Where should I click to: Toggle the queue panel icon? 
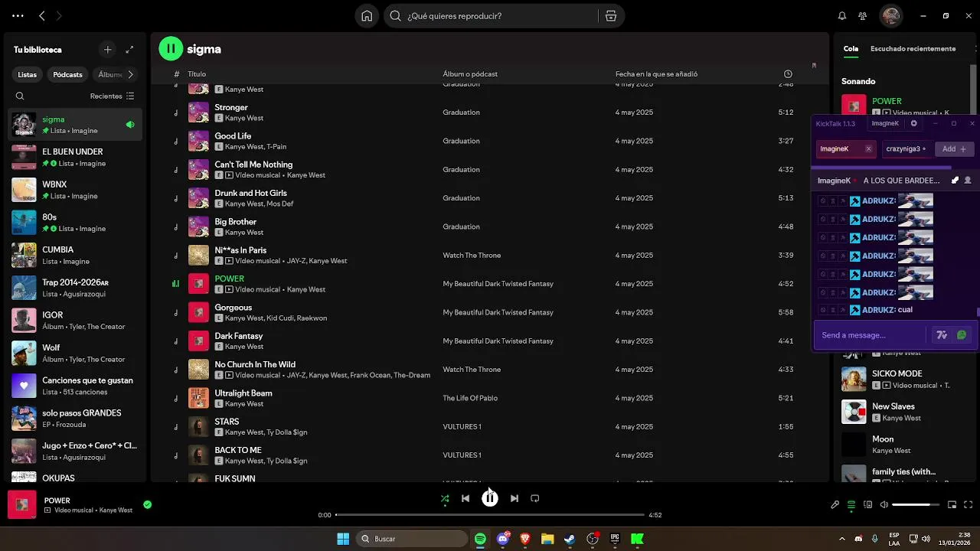(851, 505)
